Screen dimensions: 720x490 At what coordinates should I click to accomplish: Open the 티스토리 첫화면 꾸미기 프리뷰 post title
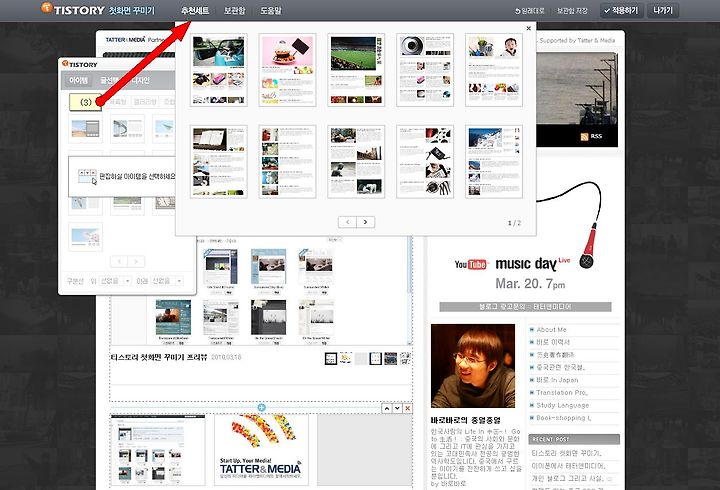point(159,357)
